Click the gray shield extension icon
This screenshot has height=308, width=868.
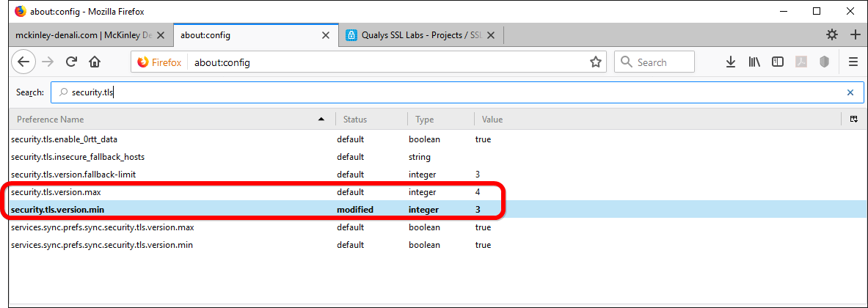pyautogui.click(x=824, y=62)
